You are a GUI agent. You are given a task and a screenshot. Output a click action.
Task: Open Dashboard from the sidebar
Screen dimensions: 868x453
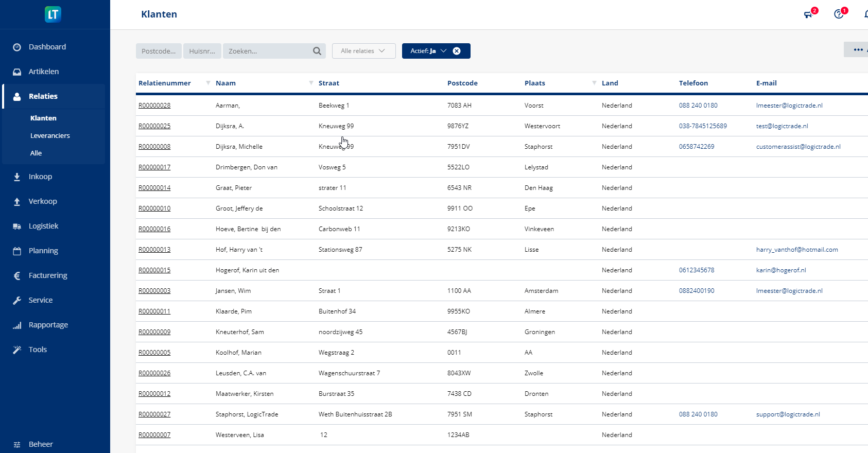[47, 47]
